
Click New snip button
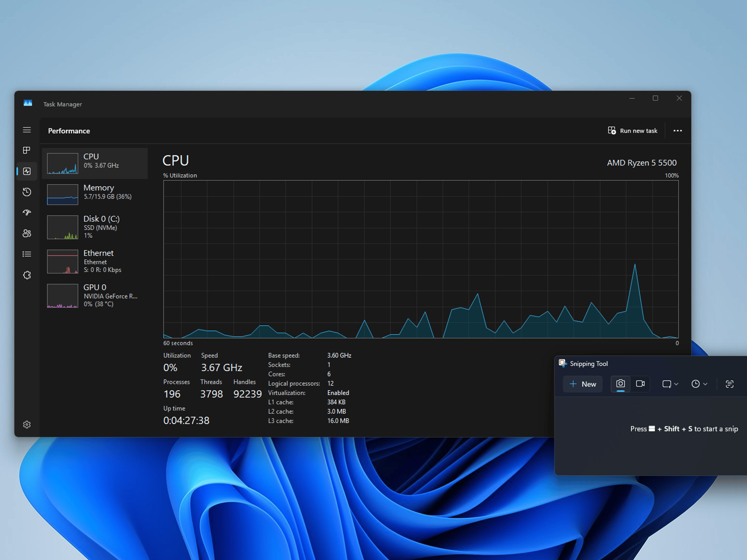coord(582,384)
